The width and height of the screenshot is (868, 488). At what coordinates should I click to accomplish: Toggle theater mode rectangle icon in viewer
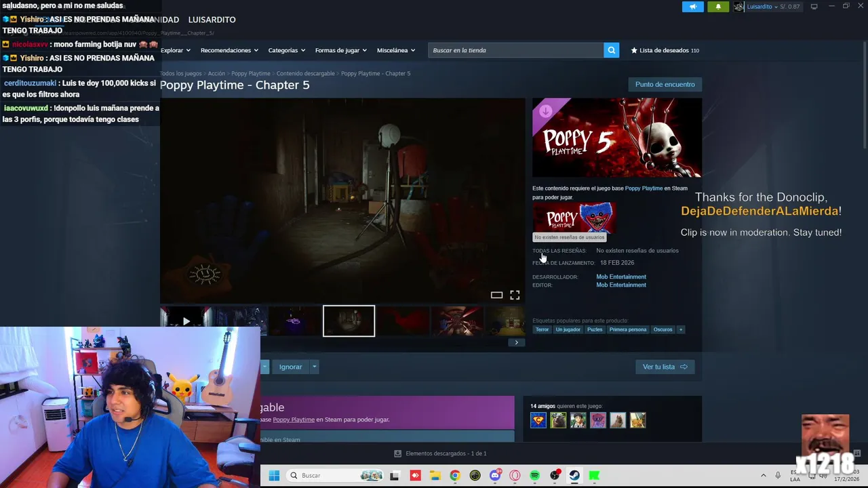(496, 295)
